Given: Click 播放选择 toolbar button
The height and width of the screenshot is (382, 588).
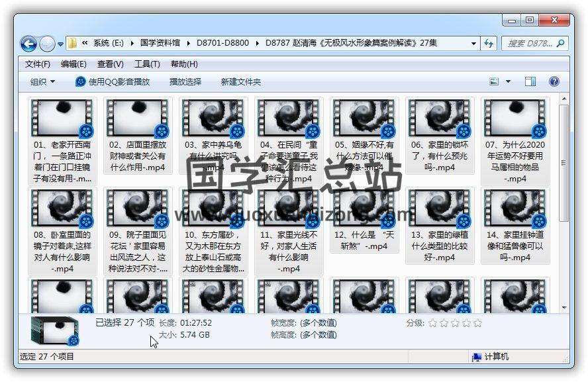Looking at the screenshot, I should click(185, 81).
